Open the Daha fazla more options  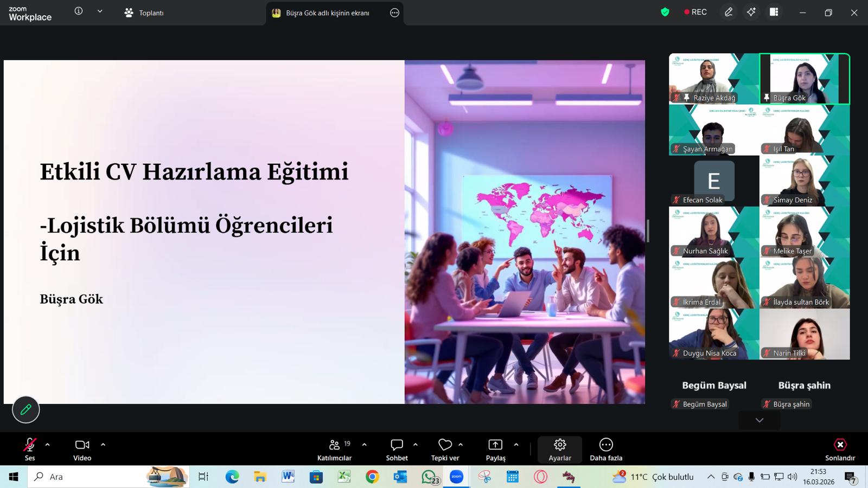(606, 450)
